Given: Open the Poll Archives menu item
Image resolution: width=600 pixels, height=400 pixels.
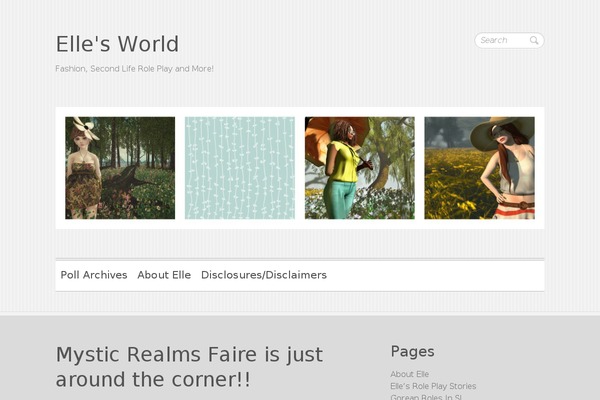Looking at the screenshot, I should pyautogui.click(x=94, y=275).
